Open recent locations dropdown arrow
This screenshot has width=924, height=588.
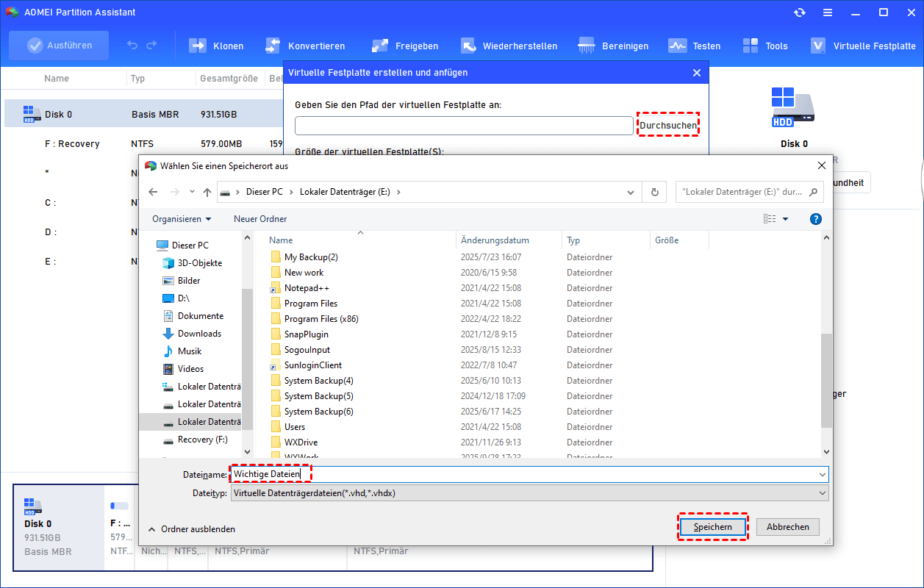pos(192,192)
